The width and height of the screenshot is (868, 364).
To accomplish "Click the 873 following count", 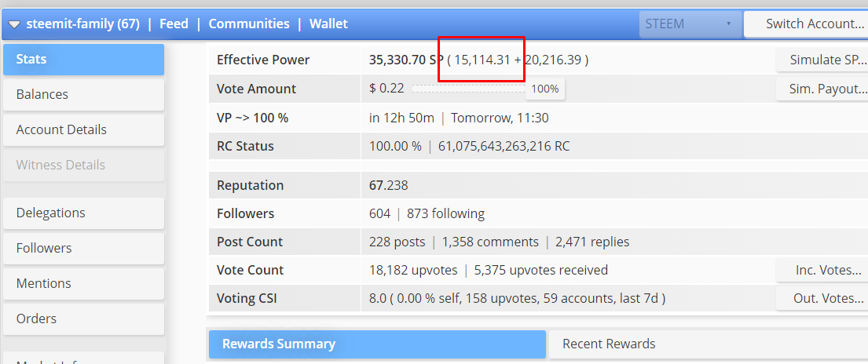I will click(x=445, y=213).
